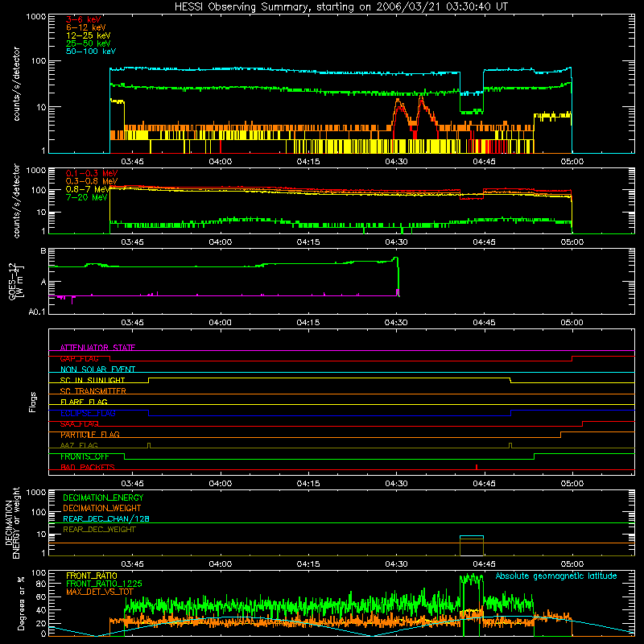Screen dimensions: 644x644
Task: Select the cyan 50-100 keV legend label
Action: (x=91, y=52)
